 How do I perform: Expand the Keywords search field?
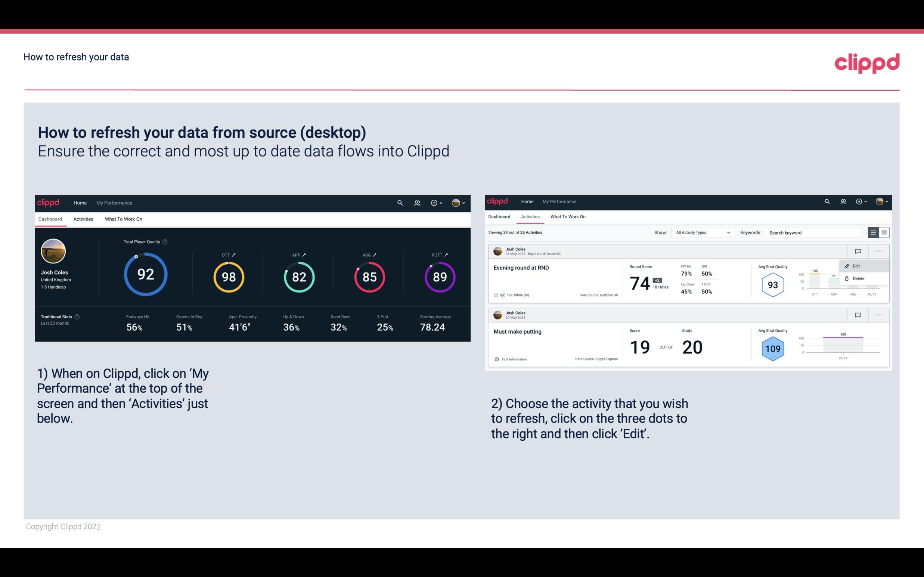click(x=814, y=233)
